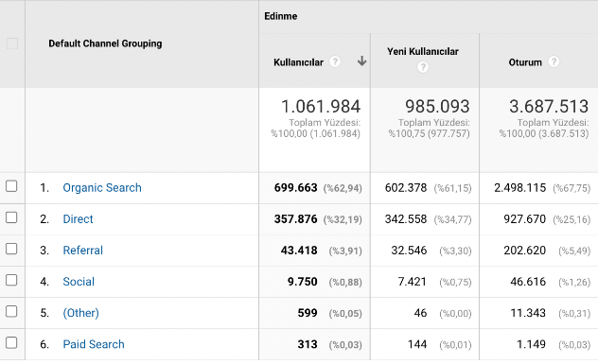Select total sessions value 3.687.513
Screen dimensions: 598x364
point(549,106)
